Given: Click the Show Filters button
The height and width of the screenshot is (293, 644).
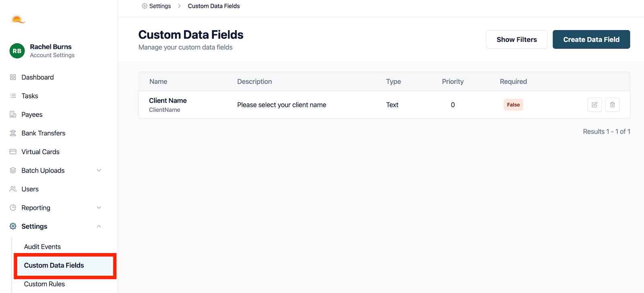Looking at the screenshot, I should (516, 39).
